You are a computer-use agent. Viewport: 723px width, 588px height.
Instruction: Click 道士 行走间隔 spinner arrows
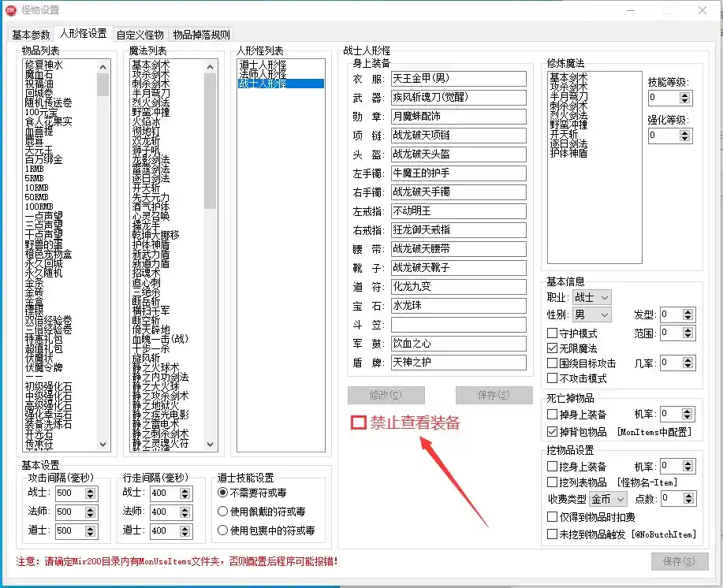coord(185,531)
